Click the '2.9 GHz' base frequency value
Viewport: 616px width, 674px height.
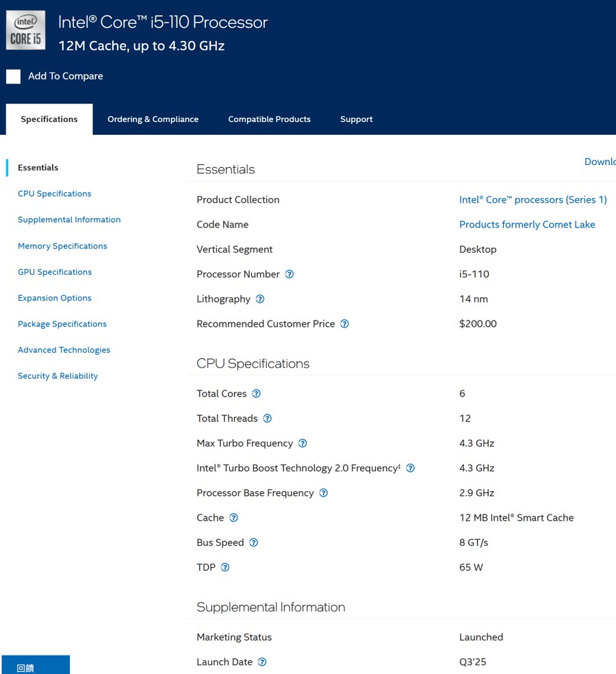(476, 493)
